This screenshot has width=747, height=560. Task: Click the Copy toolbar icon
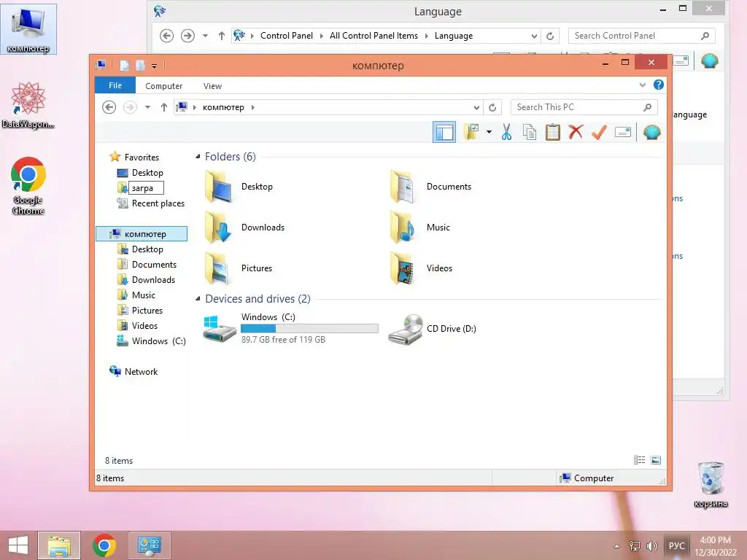[530, 133]
